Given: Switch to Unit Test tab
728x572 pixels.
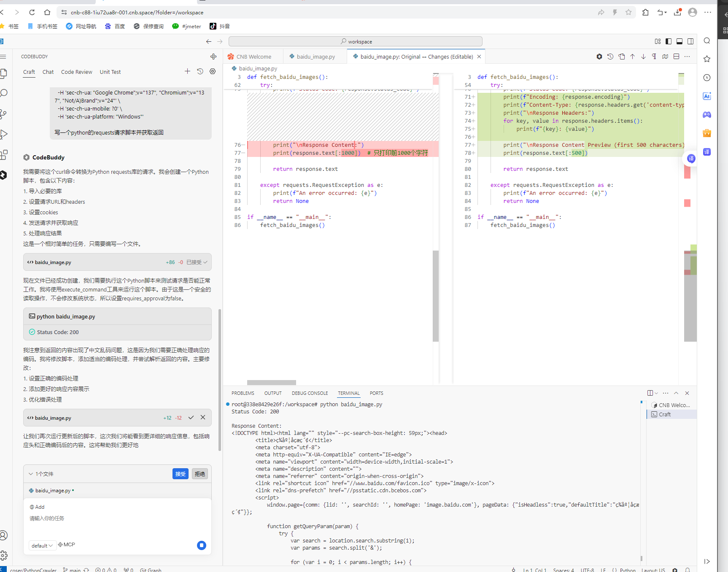Looking at the screenshot, I should [x=110, y=72].
